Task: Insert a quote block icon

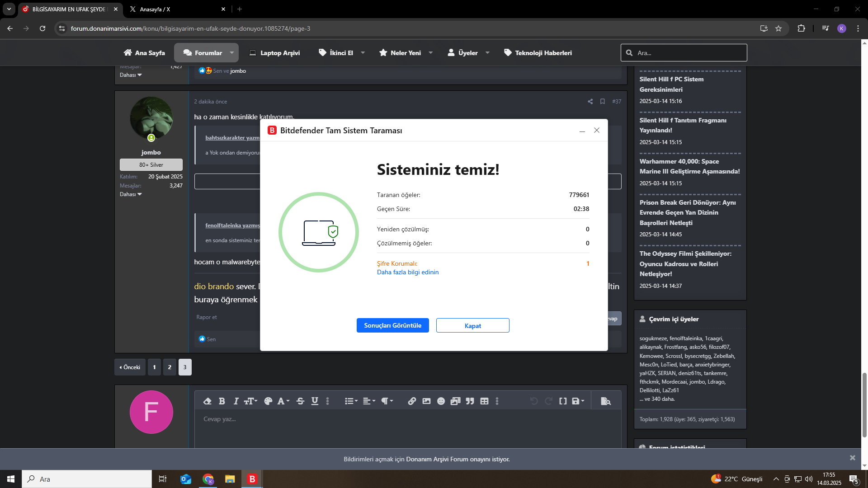Action: click(470, 401)
